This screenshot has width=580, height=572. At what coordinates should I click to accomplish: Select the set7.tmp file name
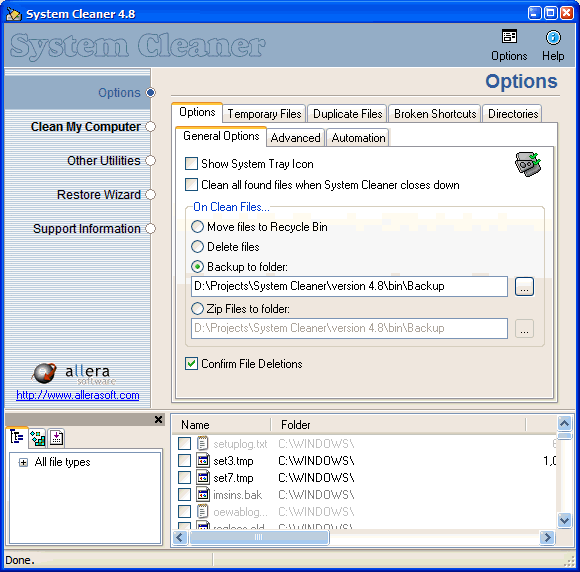(x=233, y=478)
